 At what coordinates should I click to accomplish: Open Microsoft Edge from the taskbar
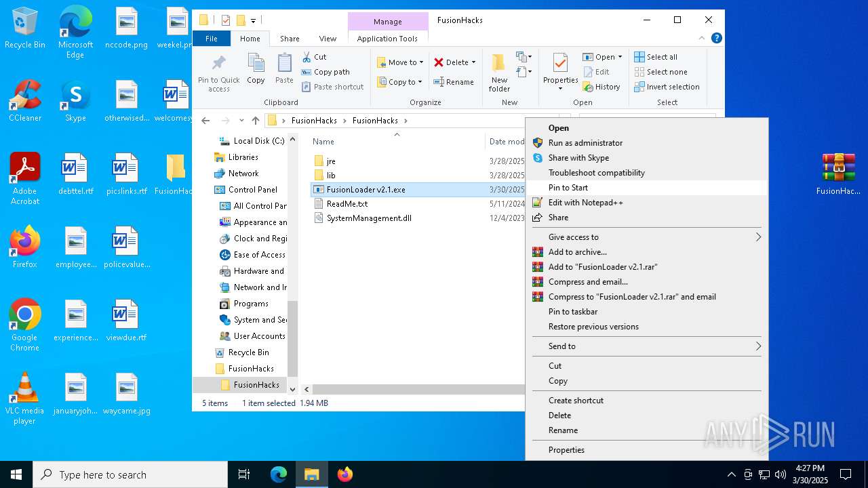tap(279, 474)
